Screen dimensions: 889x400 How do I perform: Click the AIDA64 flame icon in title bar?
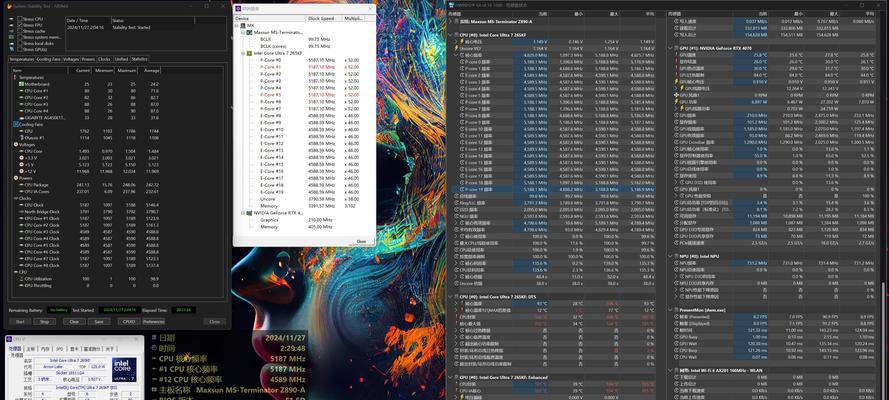[9, 6]
